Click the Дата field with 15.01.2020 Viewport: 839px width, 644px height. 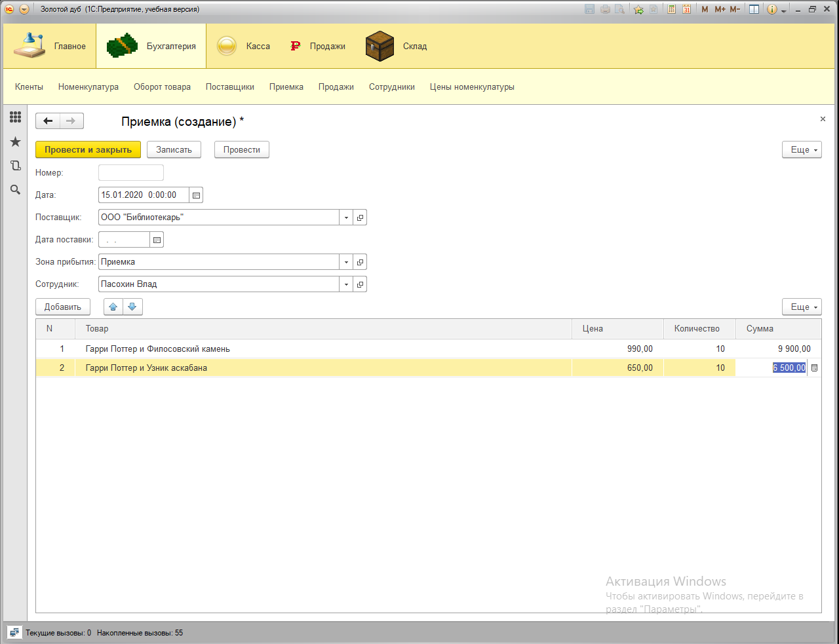click(x=144, y=195)
